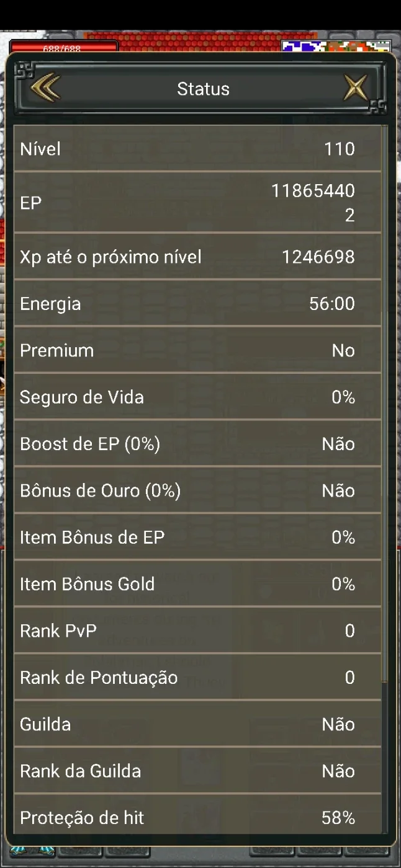This screenshot has width=401, height=868.
Task: Close the Status panel with X icon
Action: pyautogui.click(x=356, y=89)
